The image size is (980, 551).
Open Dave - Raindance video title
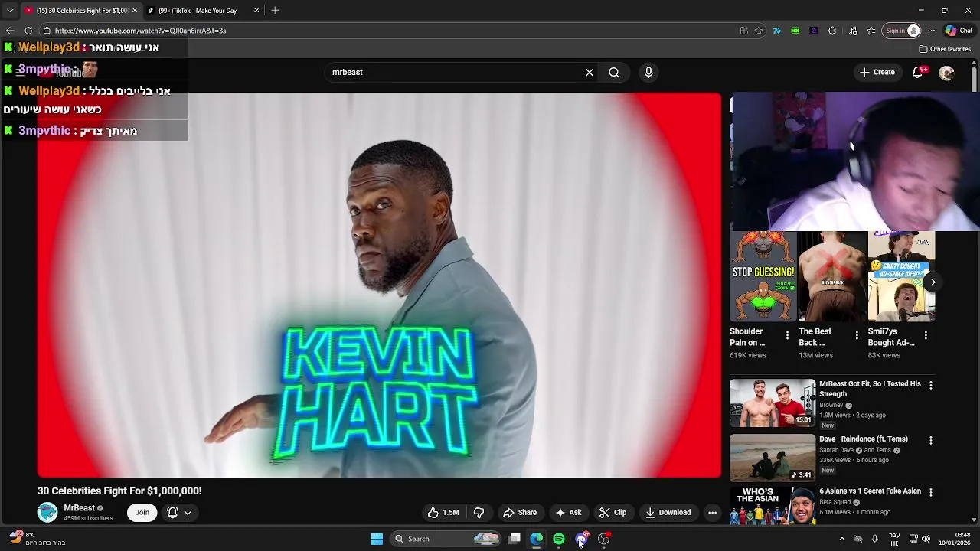pos(864,439)
